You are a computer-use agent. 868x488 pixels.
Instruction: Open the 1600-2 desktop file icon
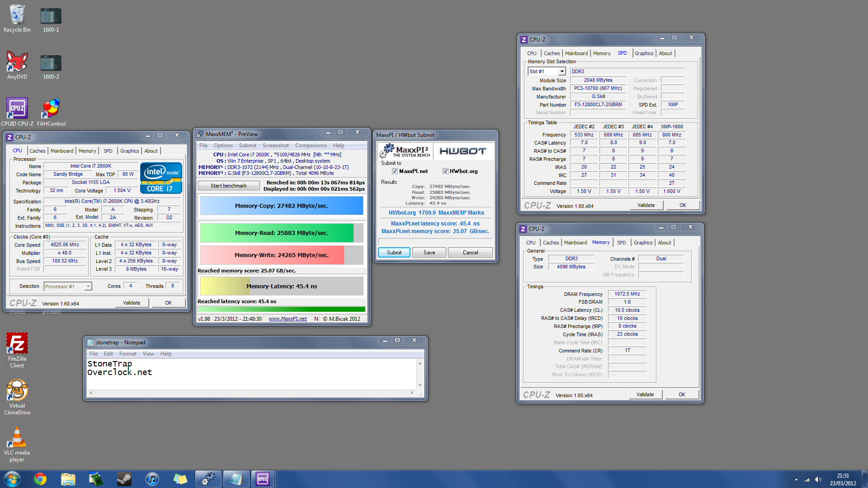pos(51,66)
